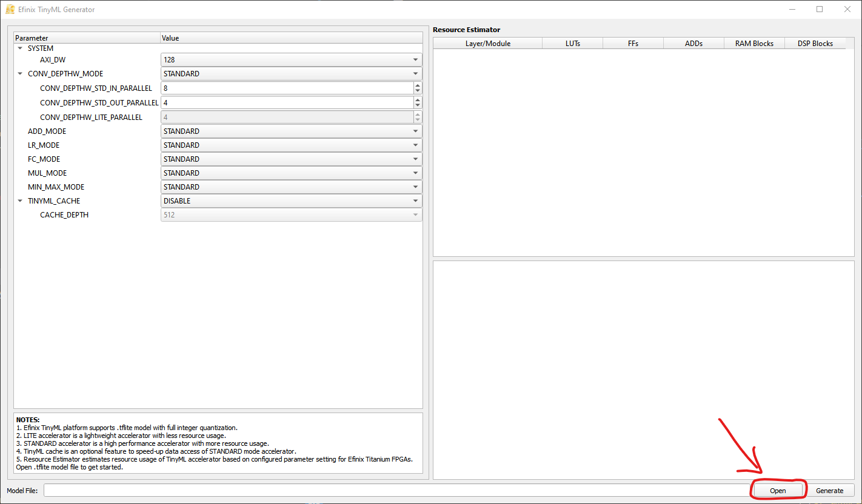The width and height of the screenshot is (862, 504).
Task: Click the Resource Estimator heading
Action: pos(467,30)
